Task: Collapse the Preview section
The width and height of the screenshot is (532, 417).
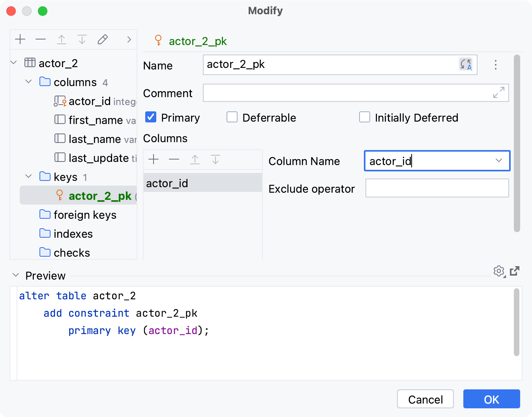Action: (16, 275)
